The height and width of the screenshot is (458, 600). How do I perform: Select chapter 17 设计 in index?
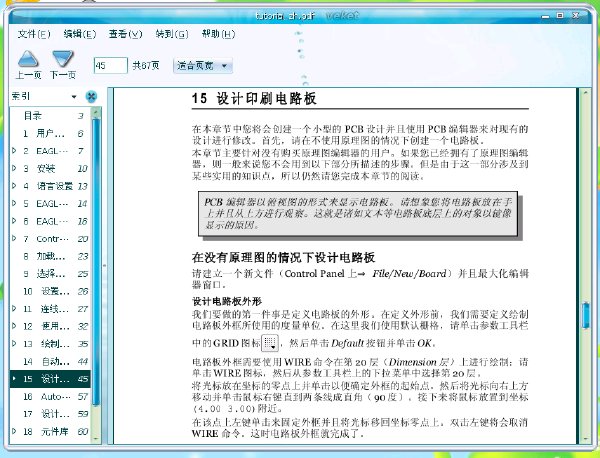50,414
